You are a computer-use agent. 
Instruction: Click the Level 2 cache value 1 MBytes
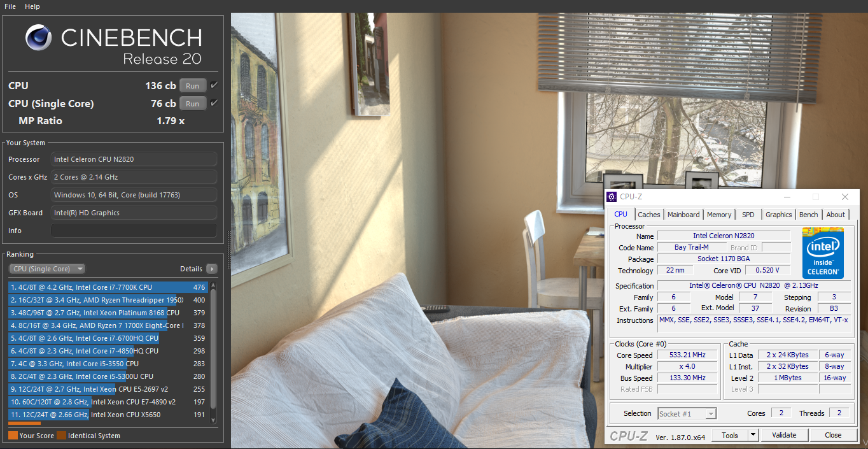pos(787,378)
